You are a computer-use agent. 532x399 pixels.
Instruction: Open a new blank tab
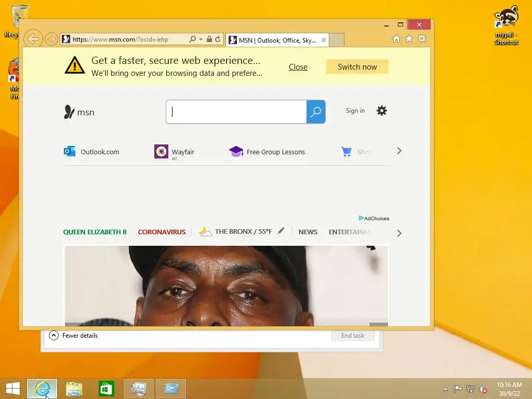point(337,40)
